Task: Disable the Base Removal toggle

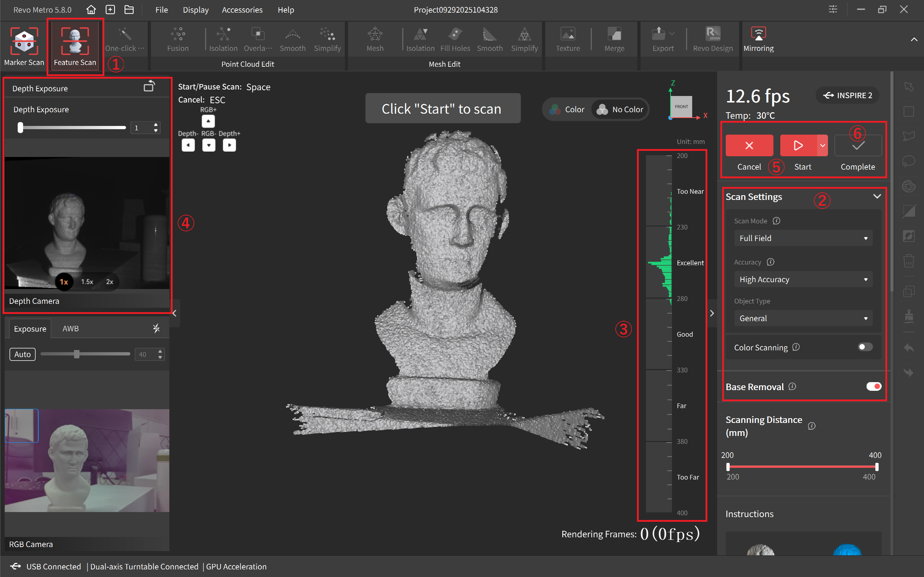Action: (x=873, y=386)
